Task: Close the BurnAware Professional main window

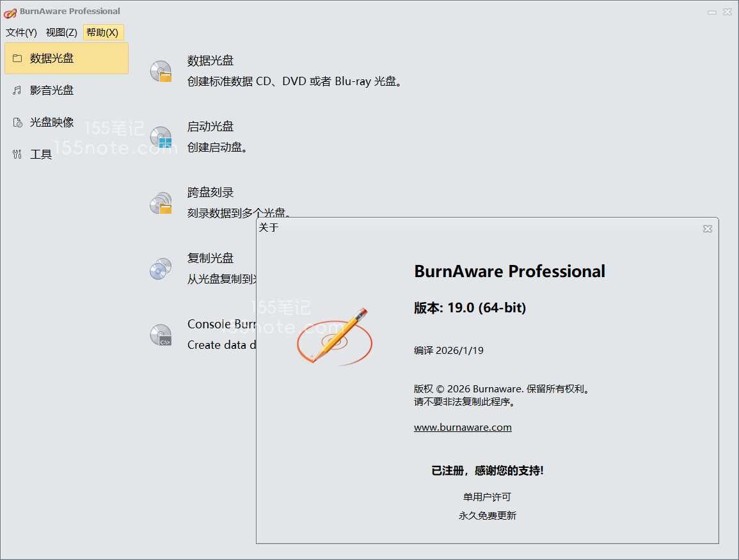Action: [728, 12]
